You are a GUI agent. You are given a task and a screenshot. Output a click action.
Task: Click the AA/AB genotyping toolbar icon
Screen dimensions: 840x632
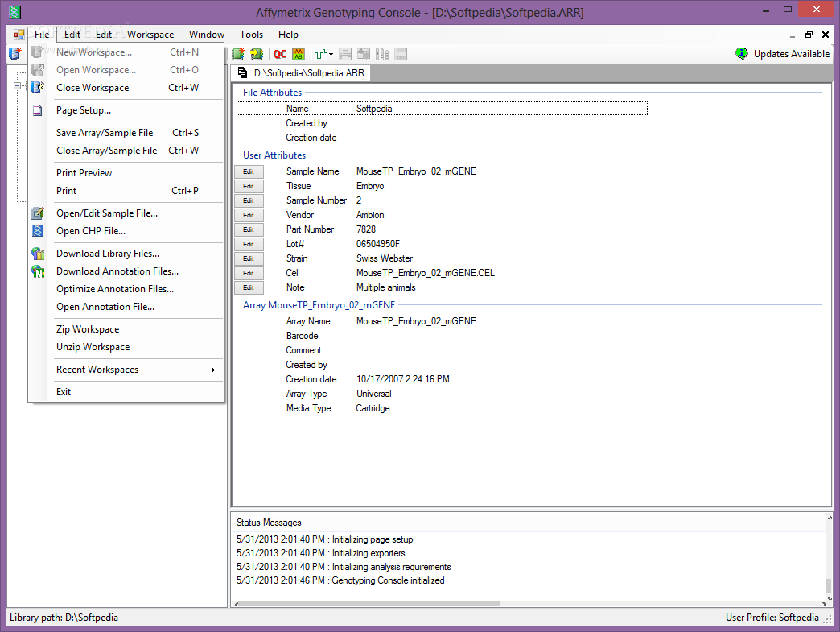[x=299, y=54]
